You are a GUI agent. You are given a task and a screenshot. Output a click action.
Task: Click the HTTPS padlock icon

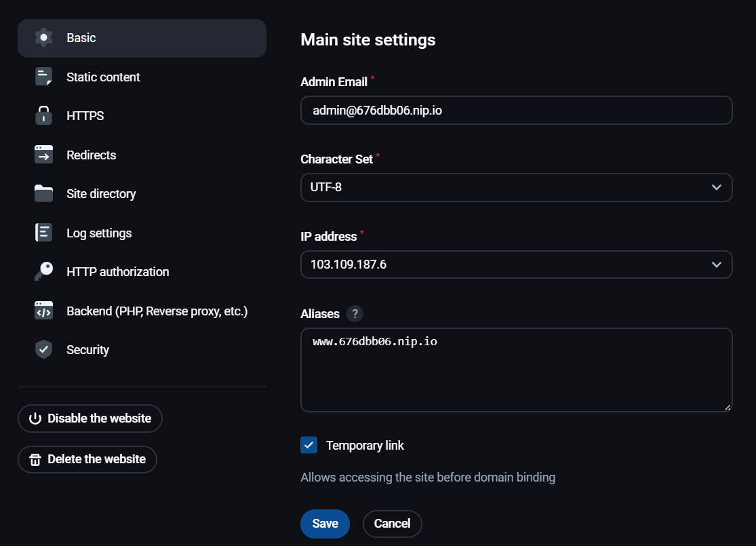(43, 116)
